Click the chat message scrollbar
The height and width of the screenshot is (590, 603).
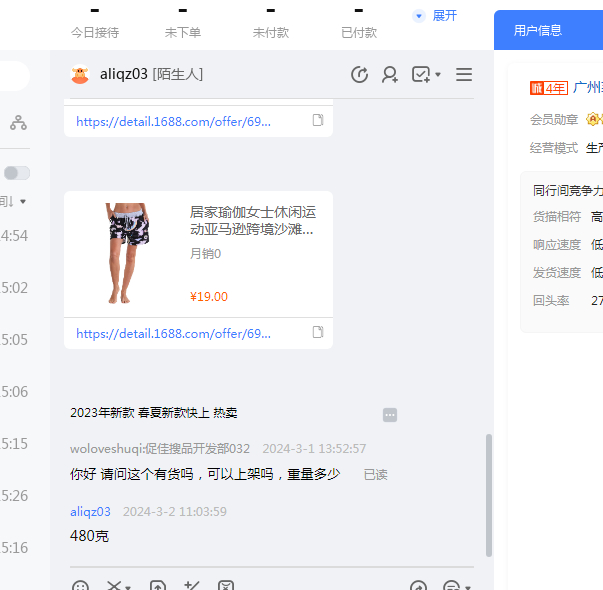(x=488, y=495)
